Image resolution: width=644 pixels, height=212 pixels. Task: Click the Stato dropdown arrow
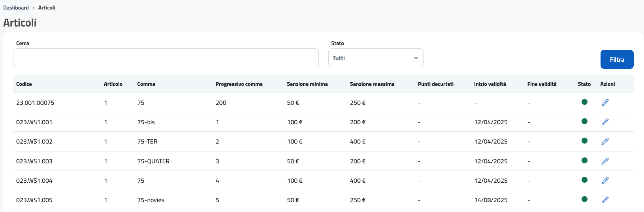[416, 59]
